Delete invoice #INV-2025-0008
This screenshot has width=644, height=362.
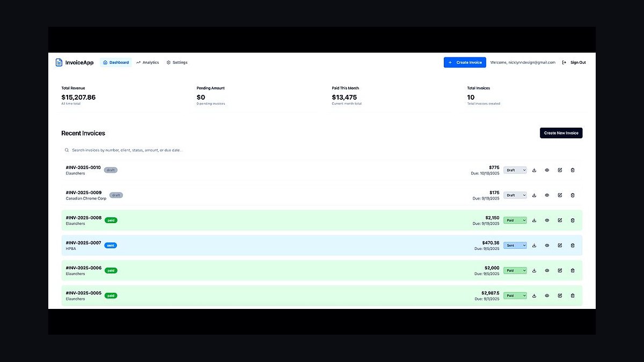pyautogui.click(x=573, y=220)
